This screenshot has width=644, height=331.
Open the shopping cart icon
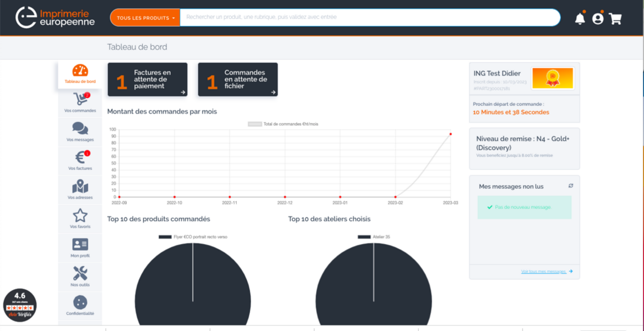pos(615,19)
